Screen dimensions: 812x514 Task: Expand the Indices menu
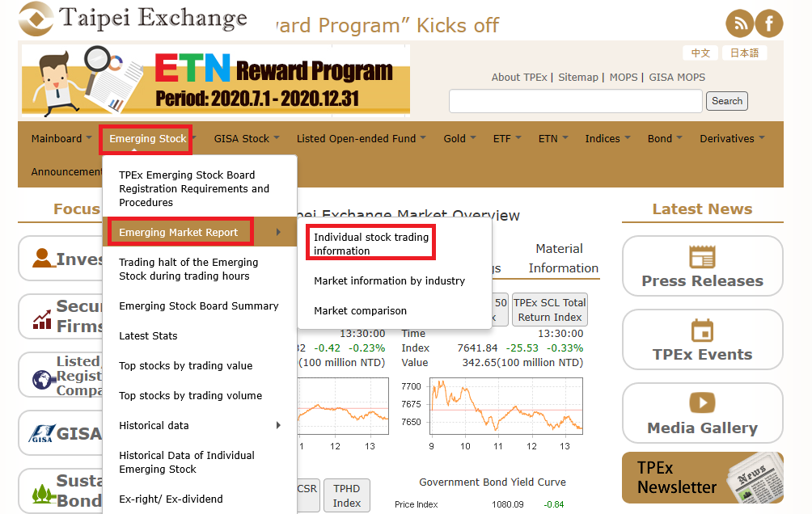607,139
